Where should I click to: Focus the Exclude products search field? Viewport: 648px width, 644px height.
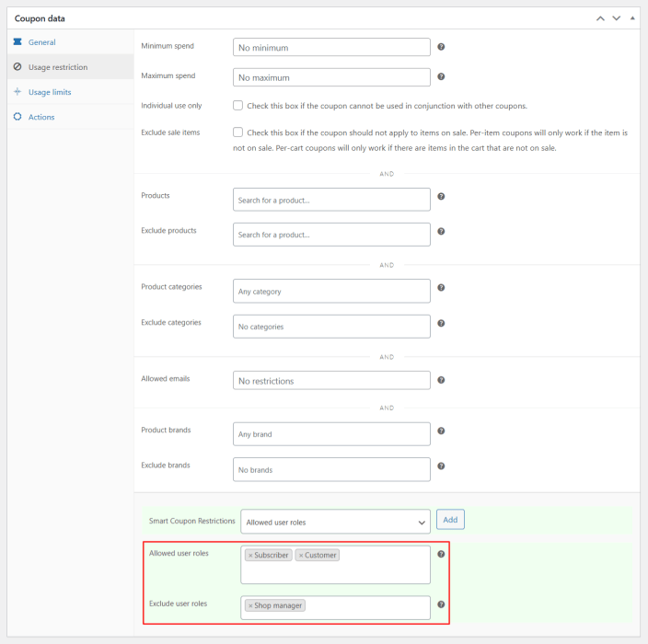331,235
